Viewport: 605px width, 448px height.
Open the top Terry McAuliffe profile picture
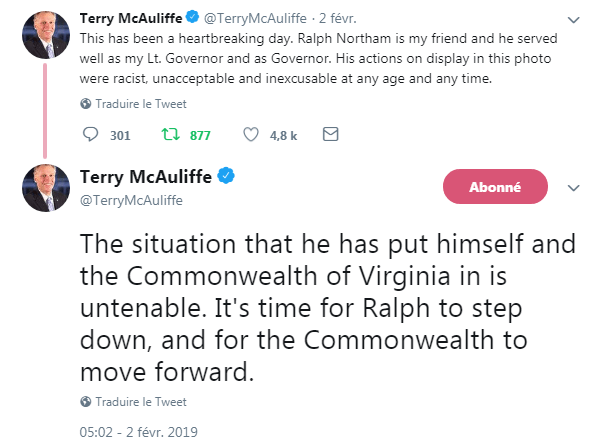[x=45, y=37]
